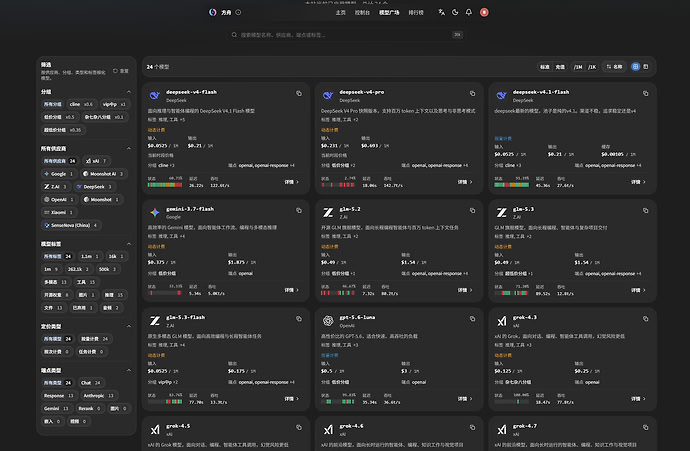Copy deepseek-v4-pro model name
The height and width of the screenshot is (451, 690).
472,93
